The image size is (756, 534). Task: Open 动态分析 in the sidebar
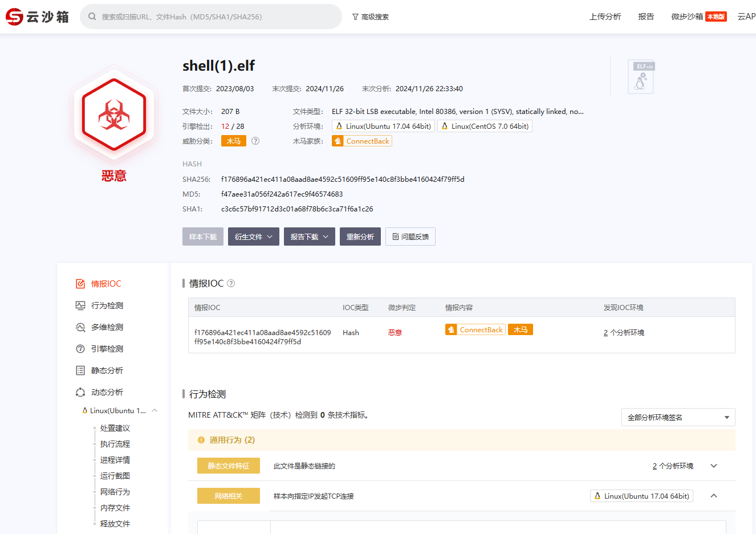click(x=107, y=392)
